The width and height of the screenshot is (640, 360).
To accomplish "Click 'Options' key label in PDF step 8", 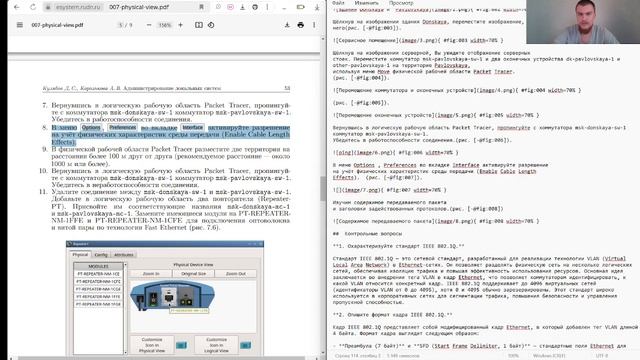I will pyautogui.click(x=91, y=128).
